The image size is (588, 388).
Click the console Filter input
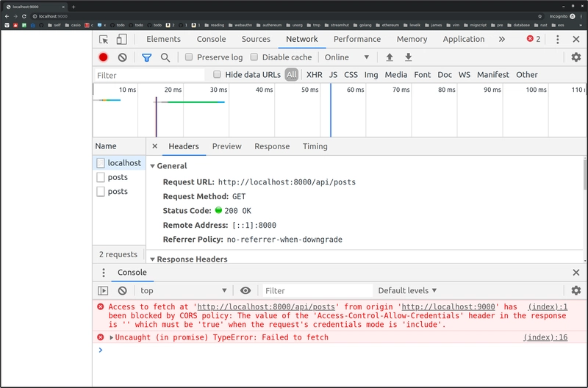point(318,290)
